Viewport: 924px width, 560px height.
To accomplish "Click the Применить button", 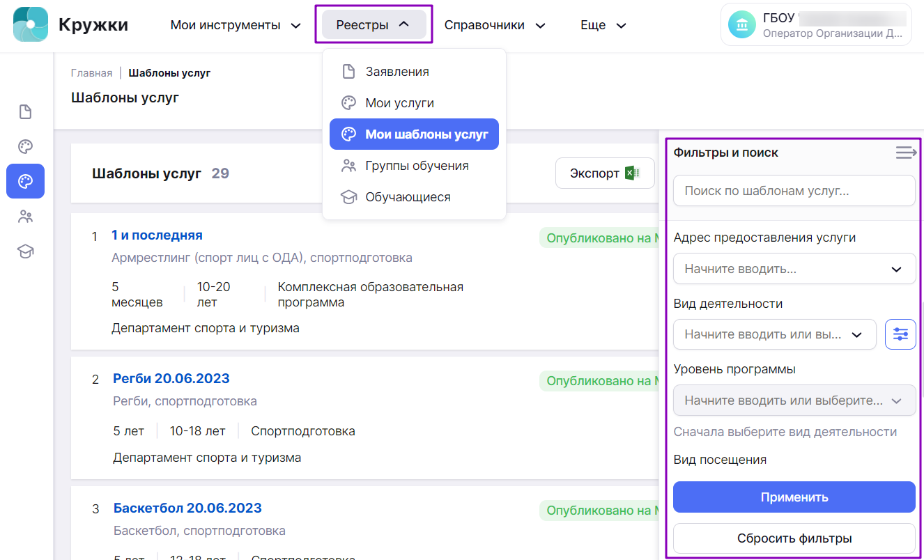I will [x=794, y=497].
